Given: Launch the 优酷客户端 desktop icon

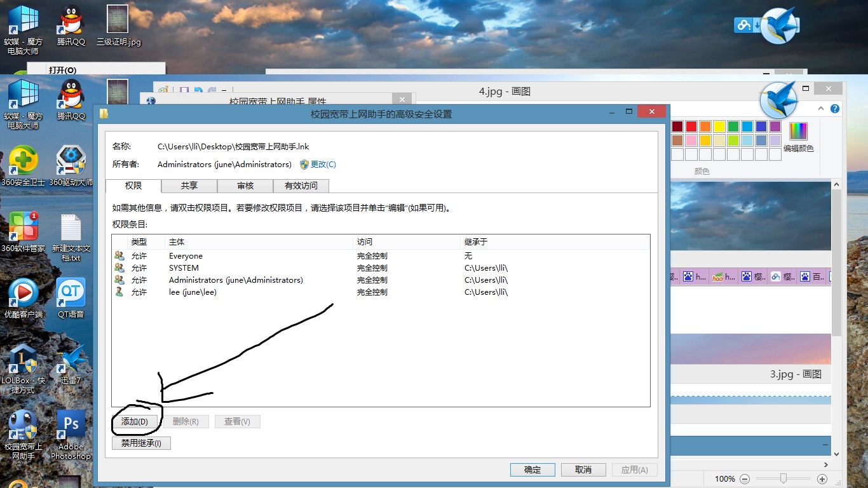Looking at the screenshot, I should pyautogui.click(x=24, y=298).
